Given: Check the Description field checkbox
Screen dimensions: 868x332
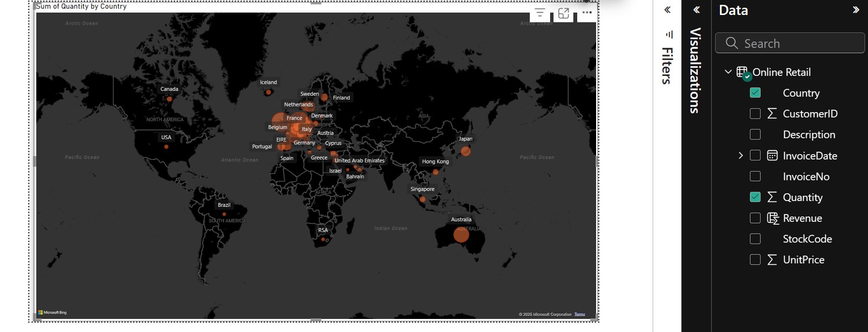Looking at the screenshot, I should (755, 134).
